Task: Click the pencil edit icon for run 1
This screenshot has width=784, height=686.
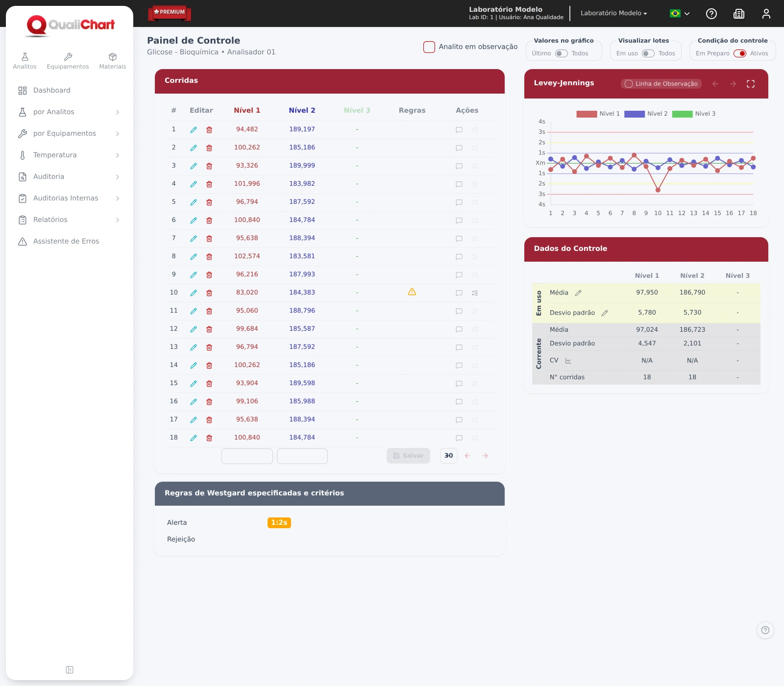Action: [x=194, y=130]
